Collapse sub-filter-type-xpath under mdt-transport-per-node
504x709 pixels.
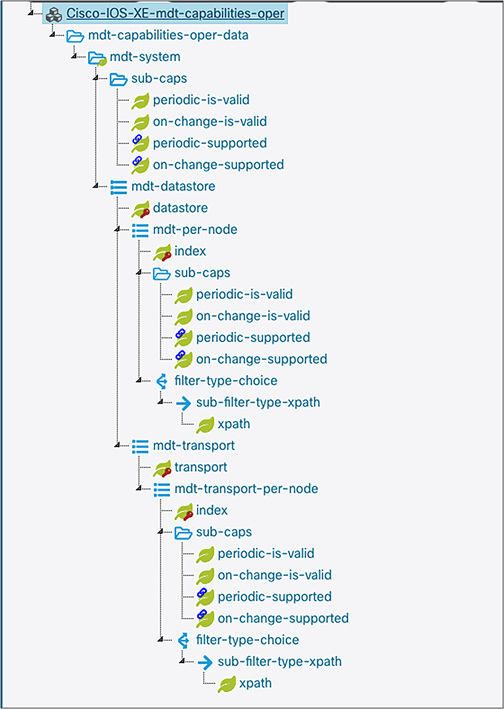[182, 661]
